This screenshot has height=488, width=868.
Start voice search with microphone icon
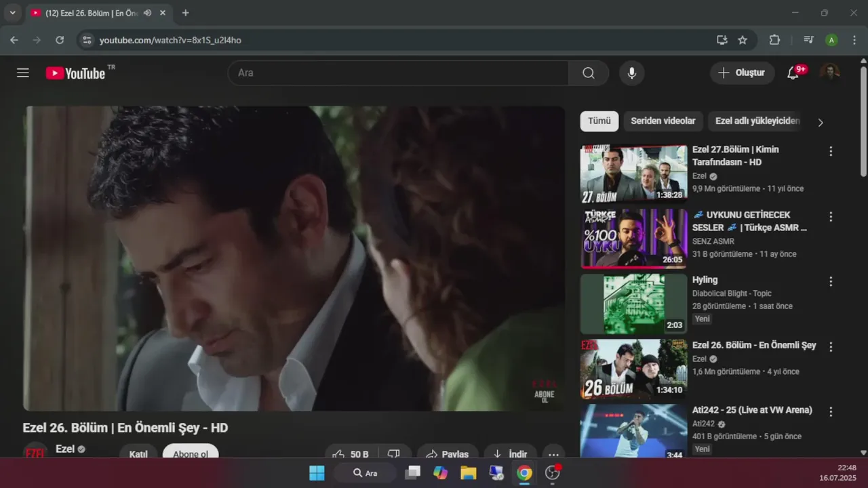[x=632, y=73]
